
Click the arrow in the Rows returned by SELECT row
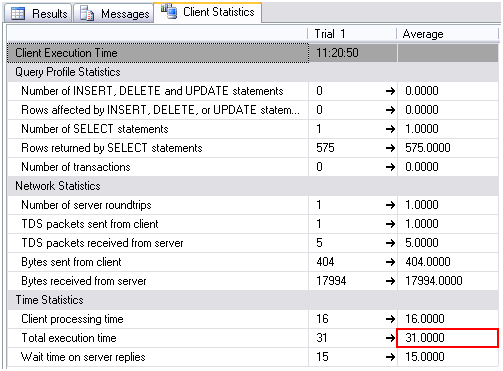[390, 148]
